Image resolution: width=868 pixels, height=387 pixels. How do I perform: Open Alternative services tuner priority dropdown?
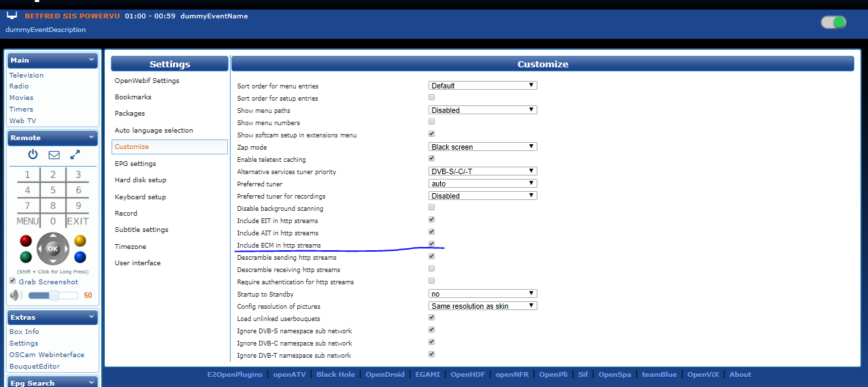tap(483, 171)
